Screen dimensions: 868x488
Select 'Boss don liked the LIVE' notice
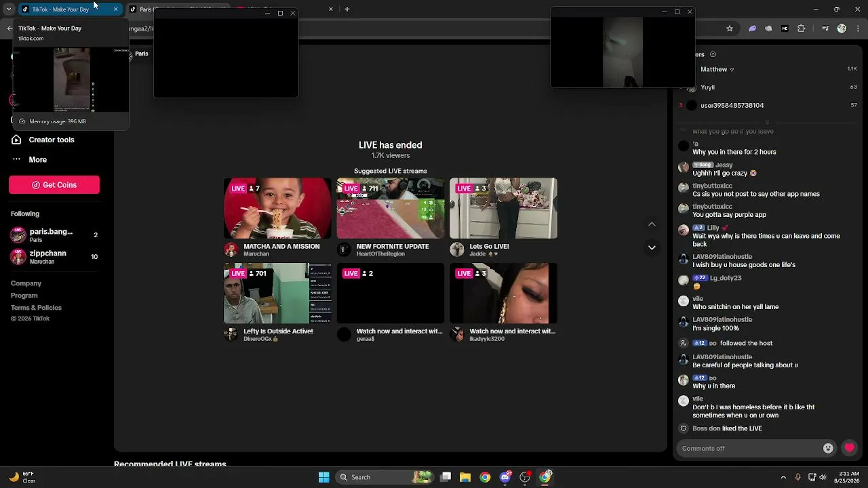(x=728, y=428)
